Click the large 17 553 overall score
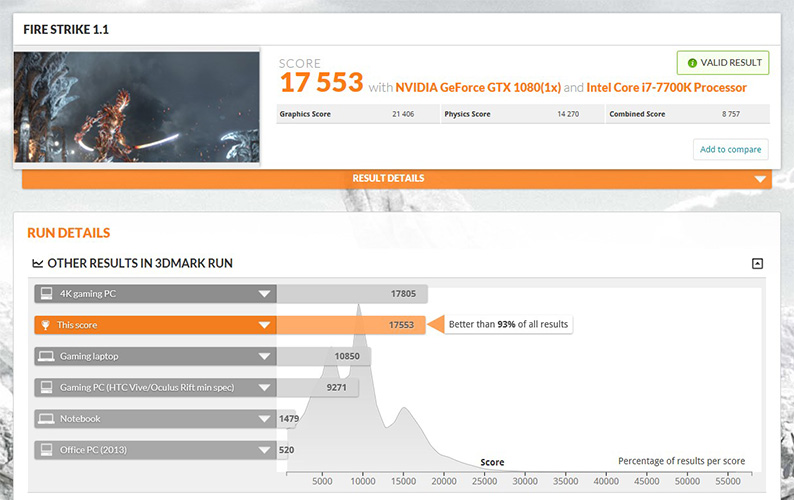The image size is (794, 500). point(322,82)
